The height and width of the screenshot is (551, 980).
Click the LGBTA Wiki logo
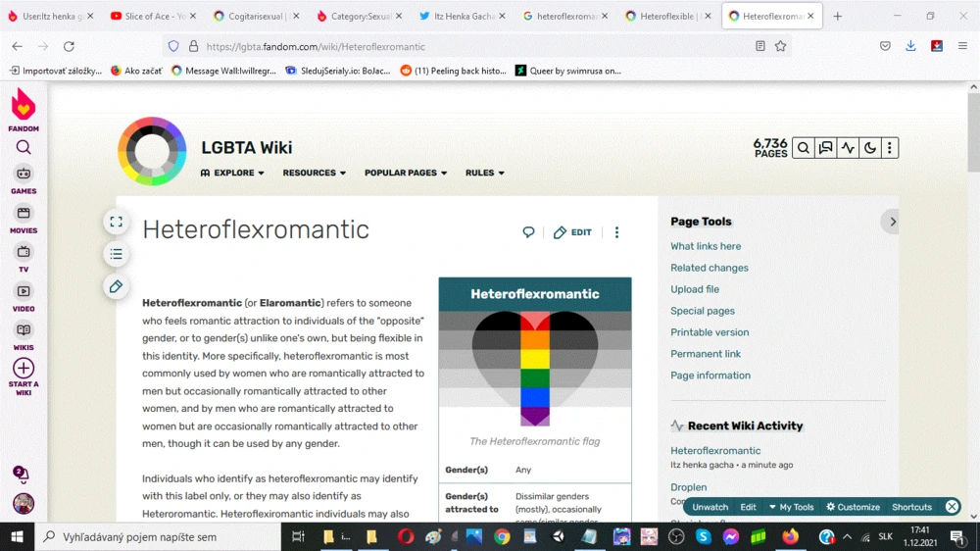pos(152,151)
